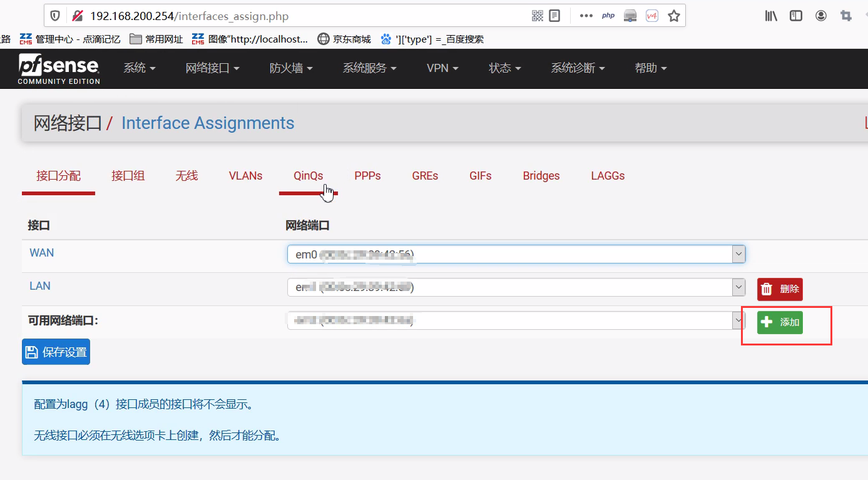Click the lagg interface members notice text
The image size is (868, 480).
(x=145, y=404)
